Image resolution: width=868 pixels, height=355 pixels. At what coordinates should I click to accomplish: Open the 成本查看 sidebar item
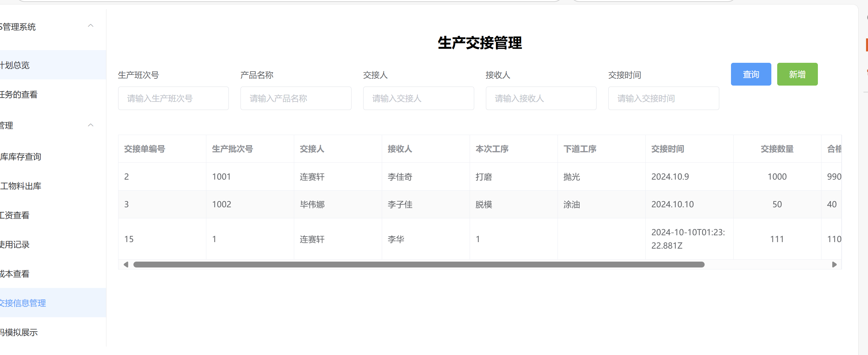pyautogui.click(x=15, y=274)
